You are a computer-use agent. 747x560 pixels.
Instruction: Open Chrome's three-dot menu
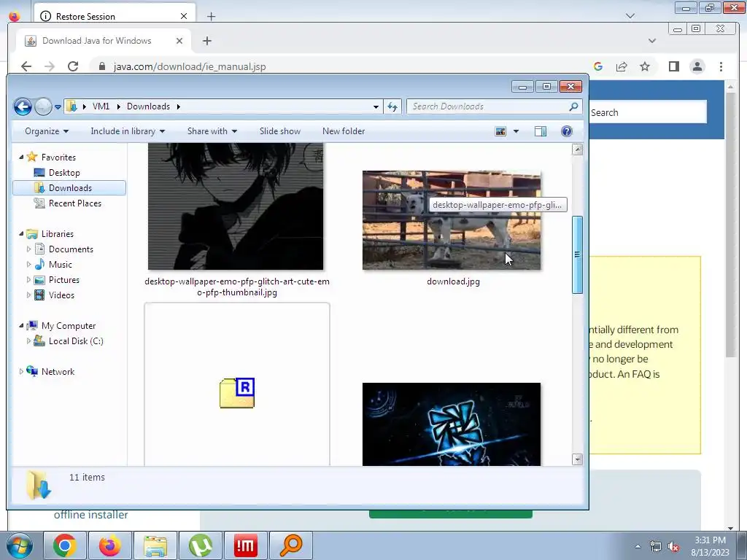[x=721, y=66]
